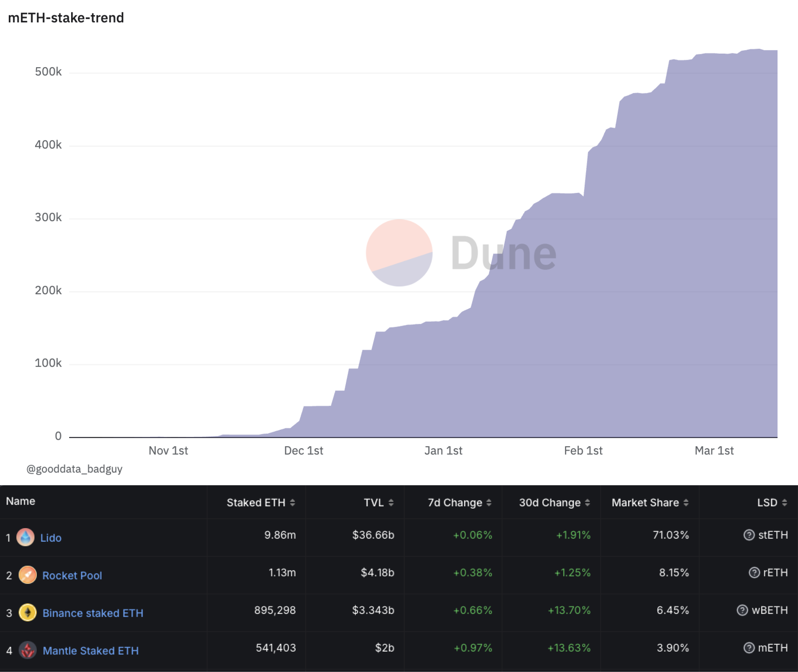798x672 pixels.
Task: Click the Dec 1st axis label
Action: 304,451
